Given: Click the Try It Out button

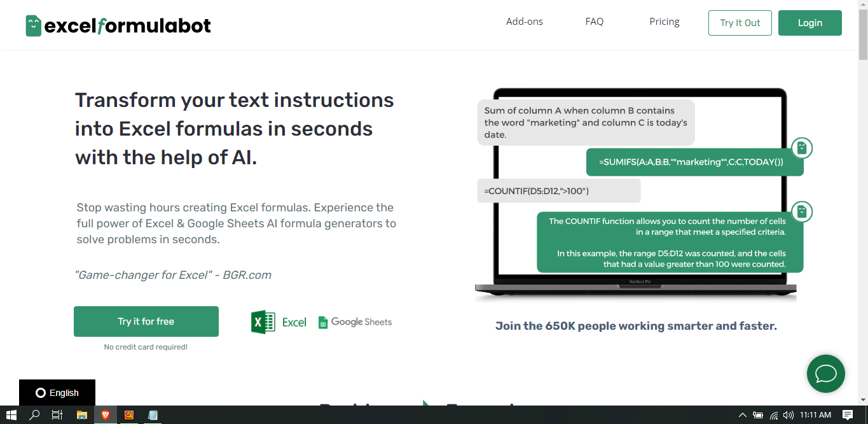Looking at the screenshot, I should [x=740, y=23].
